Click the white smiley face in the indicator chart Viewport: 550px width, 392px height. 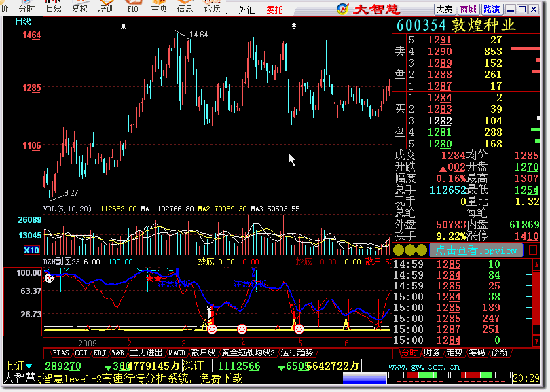(x=49, y=279)
